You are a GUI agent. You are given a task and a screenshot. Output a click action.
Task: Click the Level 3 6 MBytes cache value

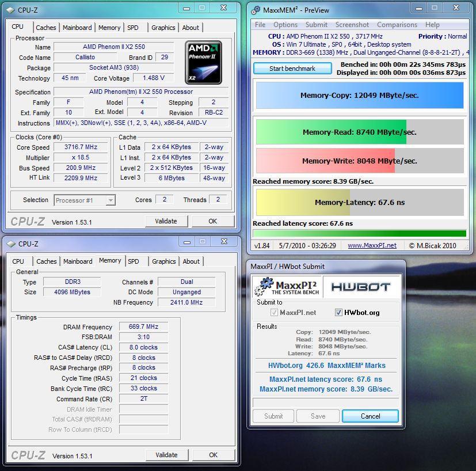tap(172, 178)
